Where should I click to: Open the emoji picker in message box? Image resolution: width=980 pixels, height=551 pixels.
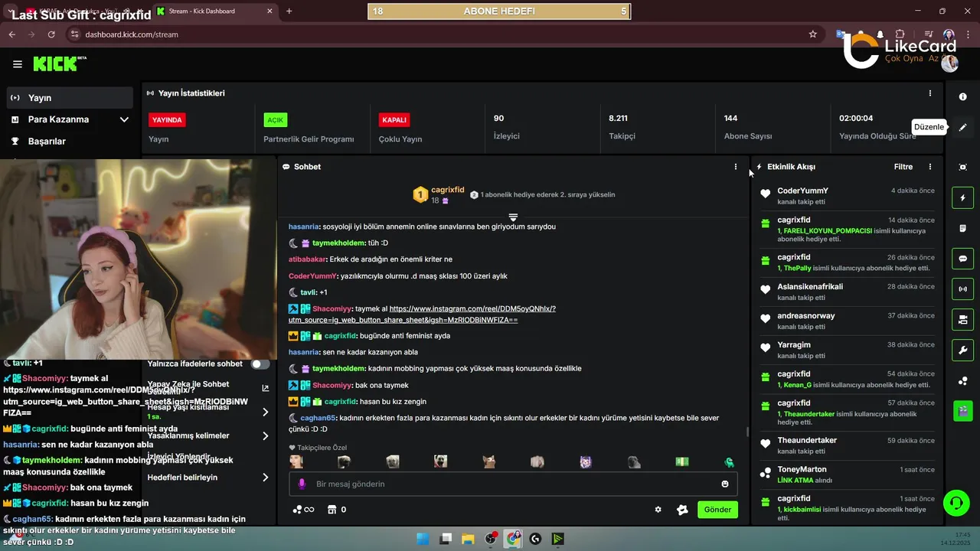tap(725, 484)
